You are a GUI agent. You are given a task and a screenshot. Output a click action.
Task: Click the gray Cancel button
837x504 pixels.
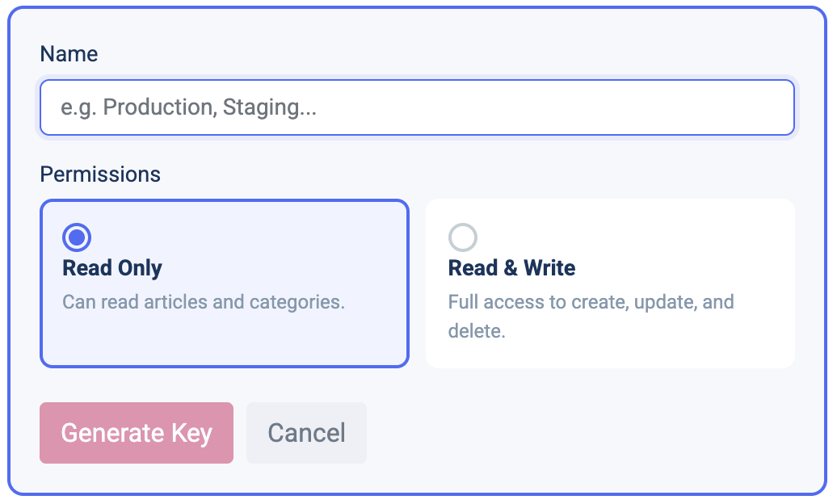(x=306, y=433)
